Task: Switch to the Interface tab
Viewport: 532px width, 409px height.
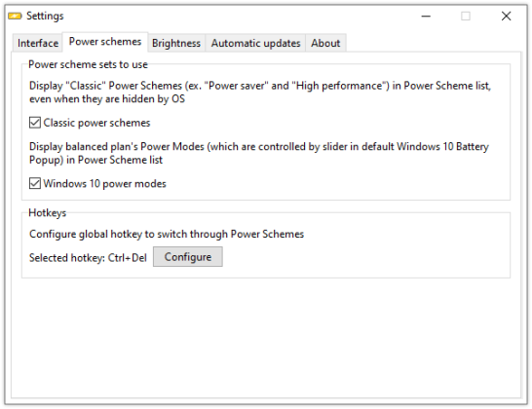Action: point(38,43)
